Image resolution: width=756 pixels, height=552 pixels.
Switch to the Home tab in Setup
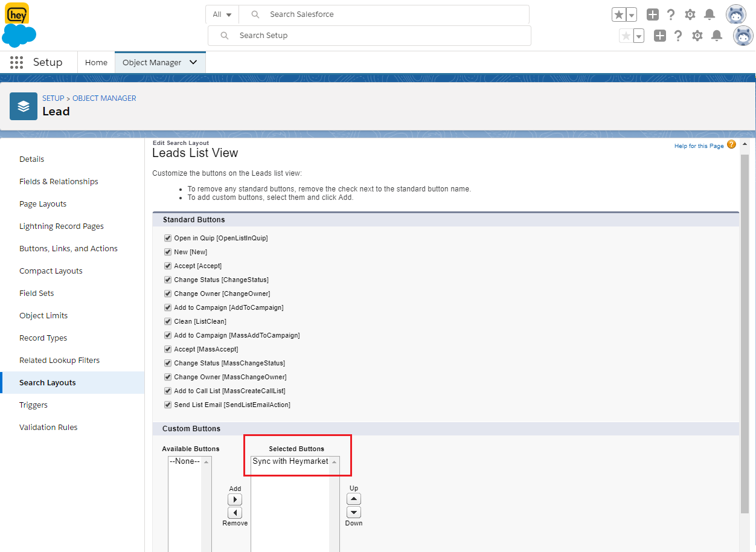tap(96, 62)
